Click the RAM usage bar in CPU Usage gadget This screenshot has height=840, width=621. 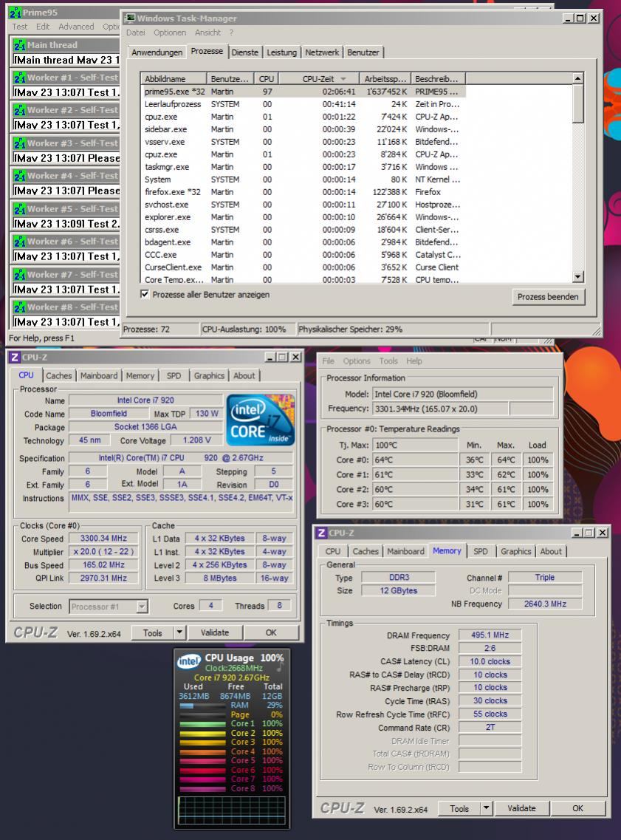[202, 706]
